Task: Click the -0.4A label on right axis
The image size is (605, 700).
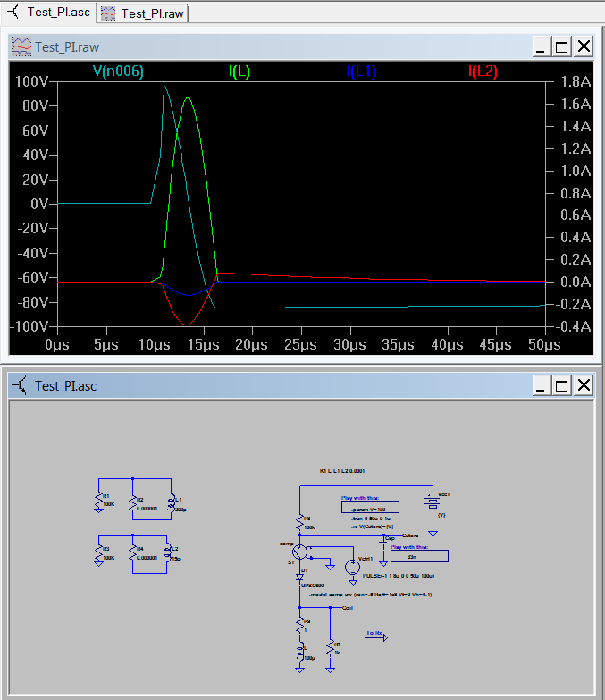Action: click(573, 326)
